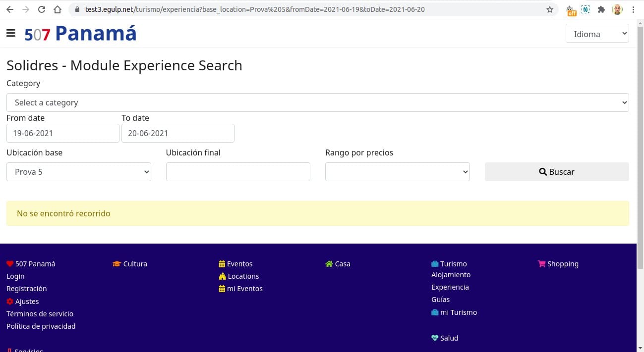Expand the Rango por precios dropdown
644x352 pixels.
pyautogui.click(x=397, y=172)
